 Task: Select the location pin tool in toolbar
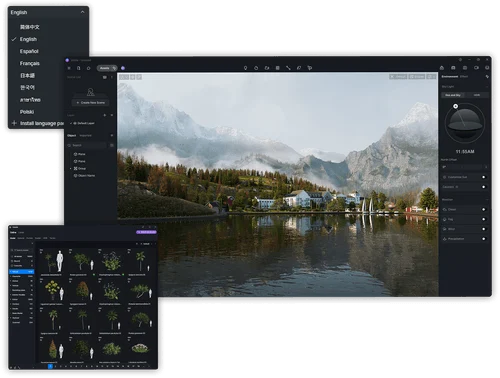[x=246, y=68]
